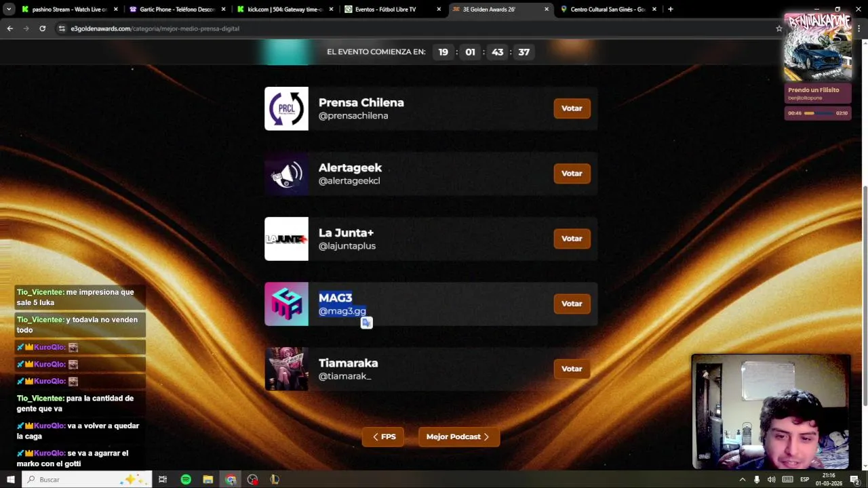Go back in browser history
Screen dimensions: 868x488
(9, 28)
